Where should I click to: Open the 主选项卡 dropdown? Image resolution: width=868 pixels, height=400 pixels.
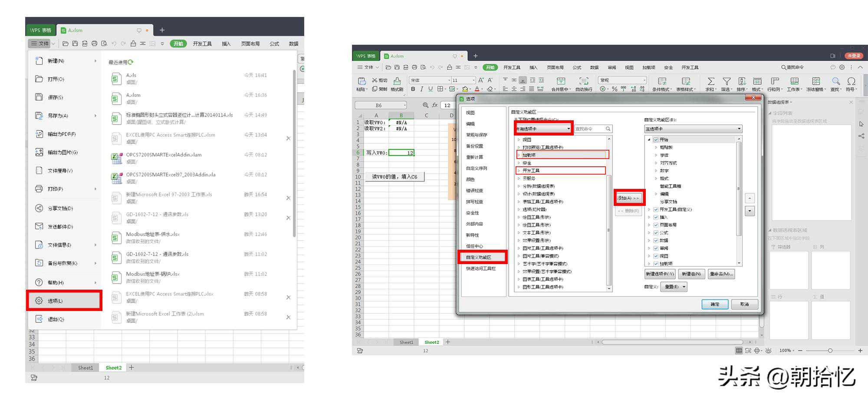click(693, 129)
